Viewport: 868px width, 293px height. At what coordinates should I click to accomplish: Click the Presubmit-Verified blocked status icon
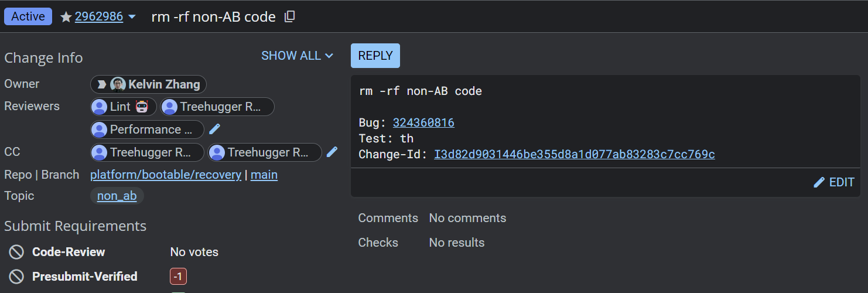[16, 277]
